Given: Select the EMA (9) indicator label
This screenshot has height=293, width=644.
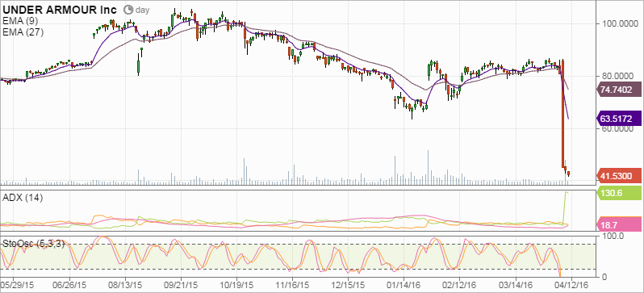Looking at the screenshot, I should [20, 21].
